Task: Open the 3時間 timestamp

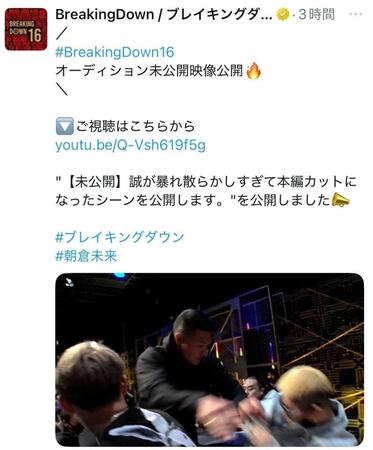Action: point(317,15)
